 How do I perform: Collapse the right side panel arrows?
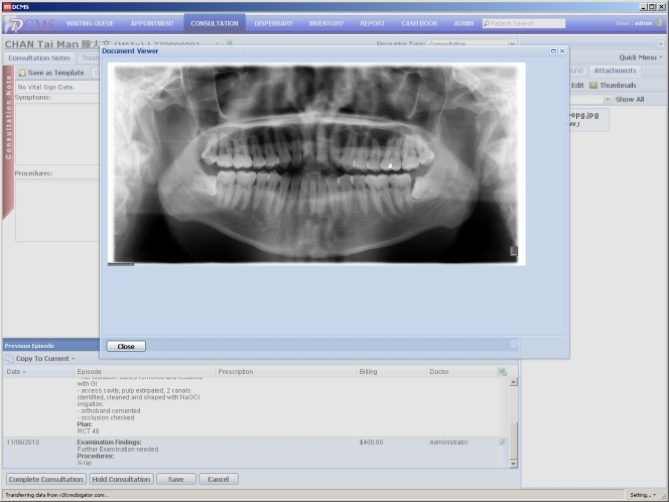(x=659, y=44)
